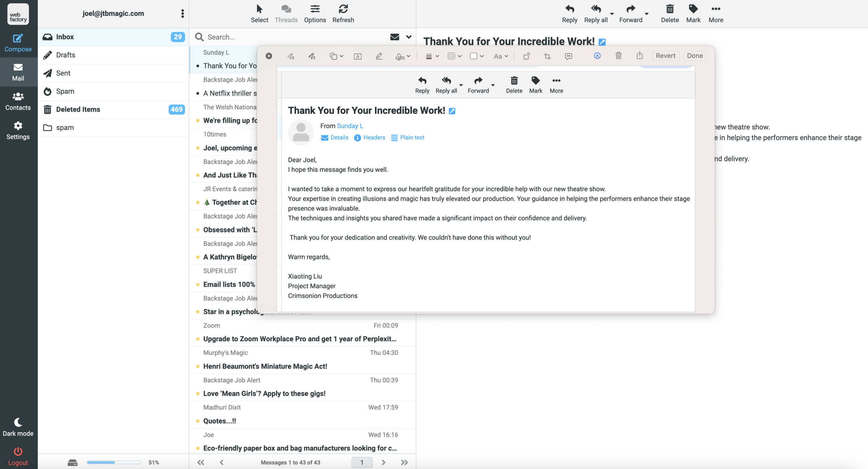This screenshot has width=868, height=469.
Task: Select the Highlight pen tool
Action: click(379, 56)
